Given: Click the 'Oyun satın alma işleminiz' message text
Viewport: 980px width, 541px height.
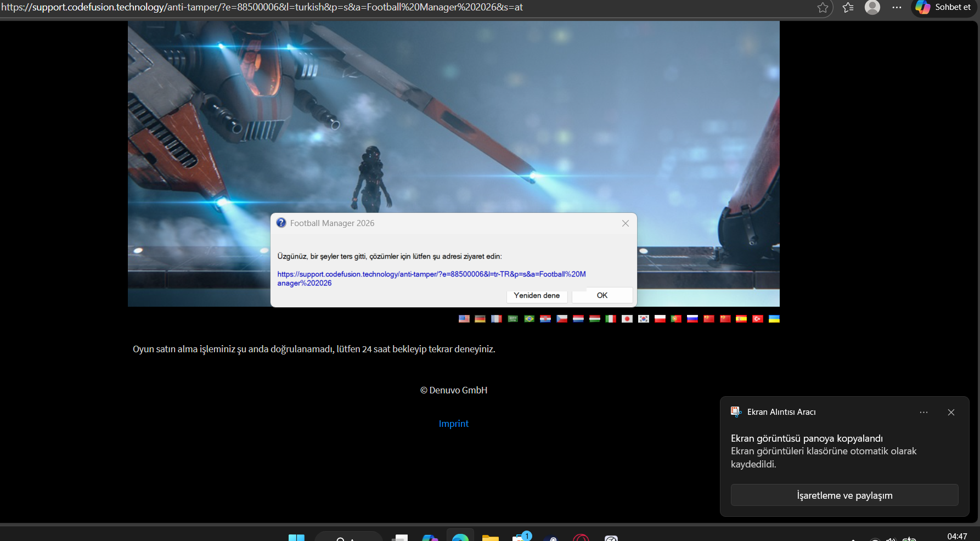Looking at the screenshot, I should [x=314, y=349].
